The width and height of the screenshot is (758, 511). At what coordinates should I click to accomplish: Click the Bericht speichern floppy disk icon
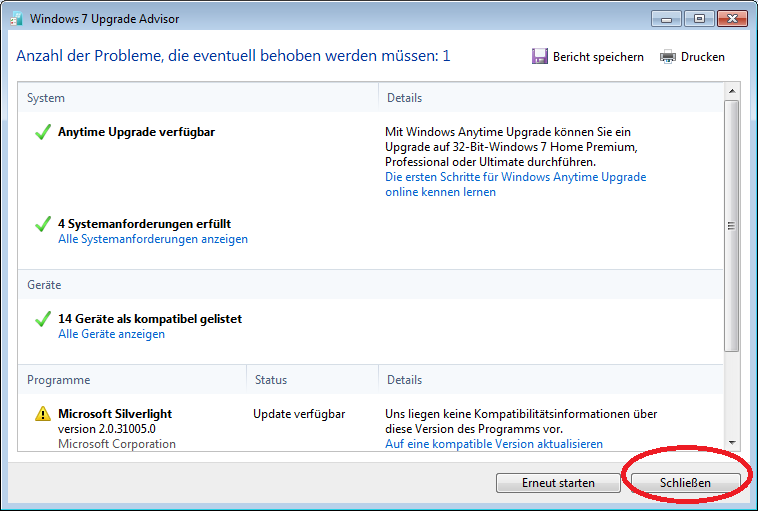pyautogui.click(x=539, y=57)
